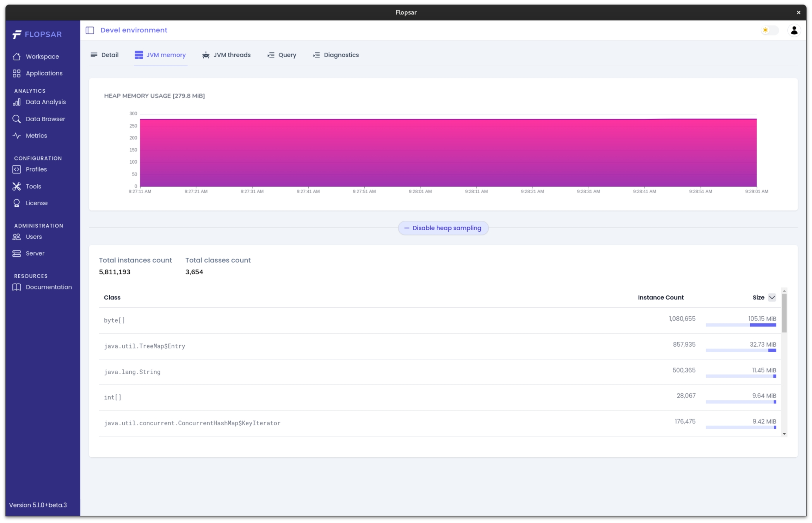Collapse the sidebar panel toggle icon

click(x=90, y=30)
